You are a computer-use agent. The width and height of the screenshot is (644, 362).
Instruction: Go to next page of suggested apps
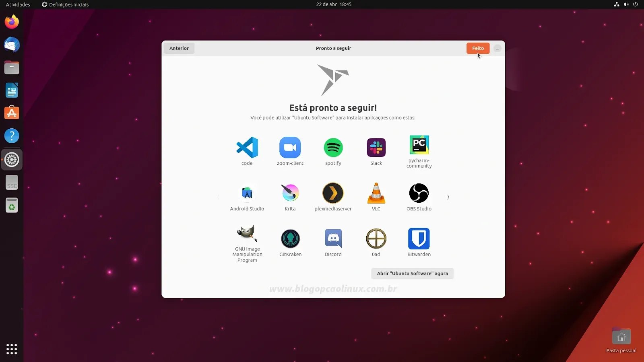(448, 197)
